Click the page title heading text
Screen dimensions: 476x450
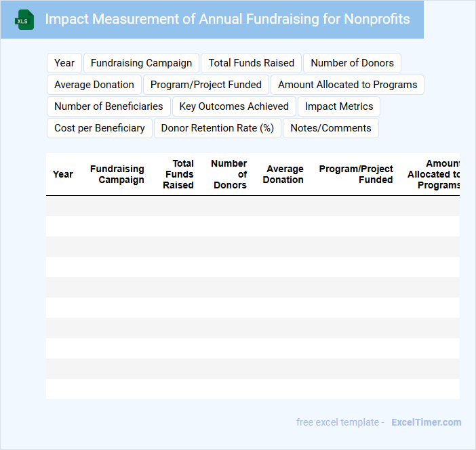click(227, 19)
